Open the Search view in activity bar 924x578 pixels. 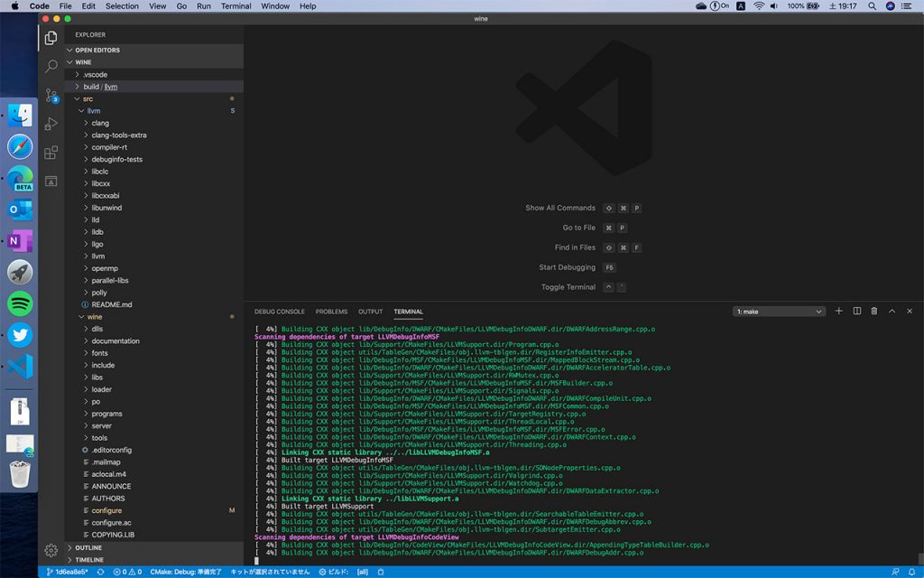(51, 66)
